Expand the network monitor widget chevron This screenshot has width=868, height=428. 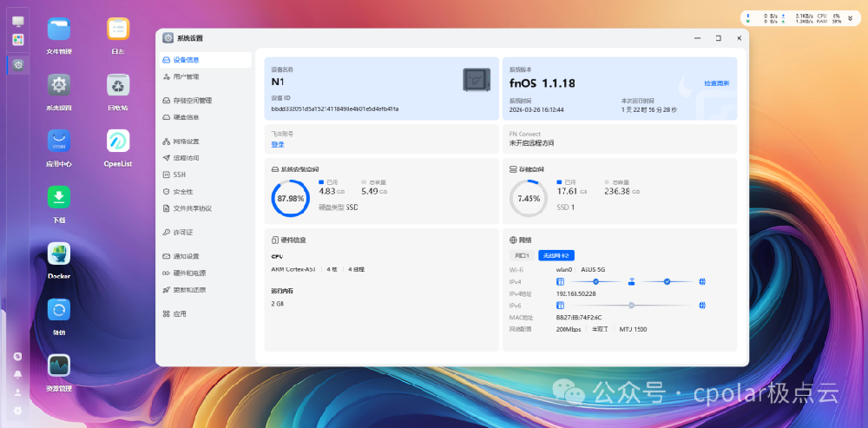pos(851,18)
